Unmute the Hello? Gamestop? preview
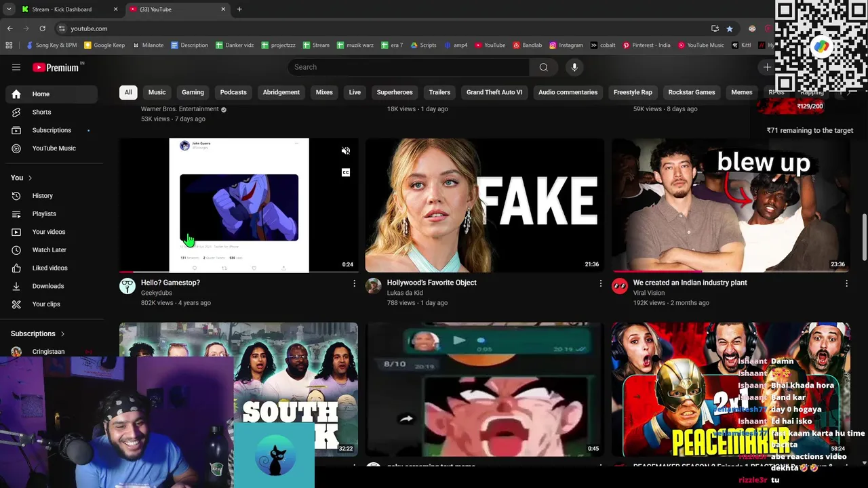This screenshot has width=868, height=488. coord(346,151)
